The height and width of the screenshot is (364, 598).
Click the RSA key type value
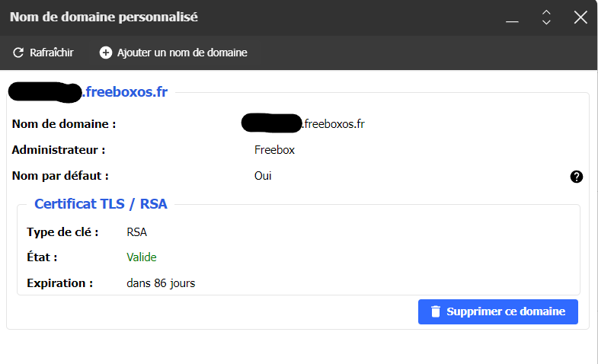(136, 232)
